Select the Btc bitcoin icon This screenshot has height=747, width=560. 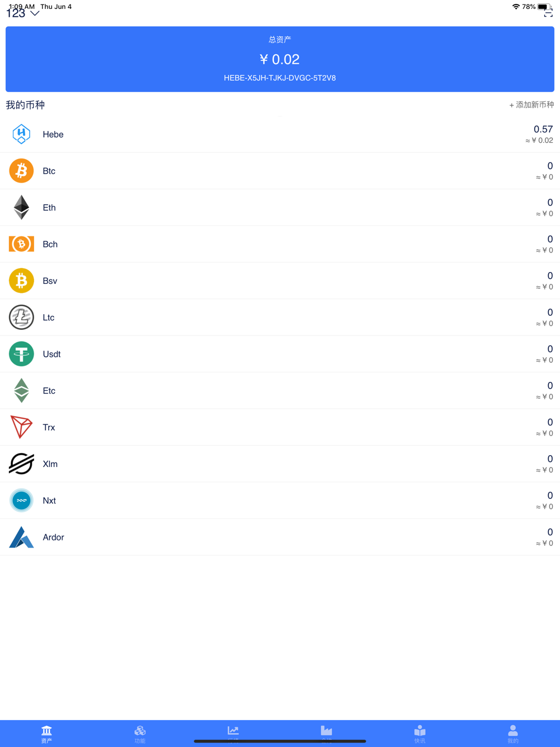21,171
